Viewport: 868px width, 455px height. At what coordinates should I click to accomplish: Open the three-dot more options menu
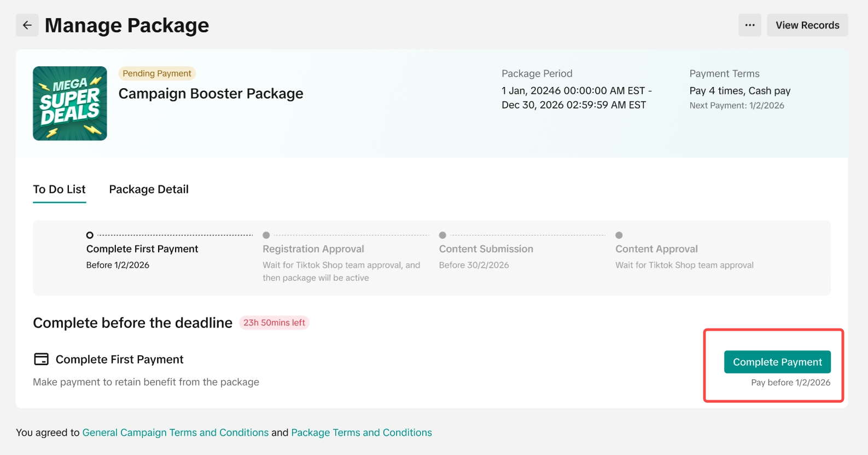(749, 25)
